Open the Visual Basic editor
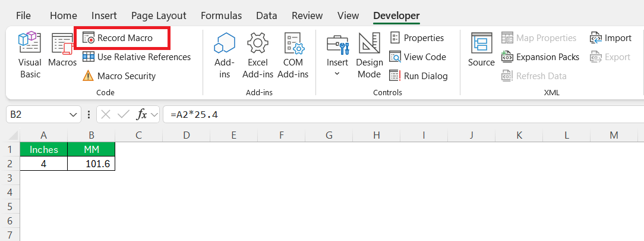Viewport: 644px width, 241px height. click(x=30, y=55)
